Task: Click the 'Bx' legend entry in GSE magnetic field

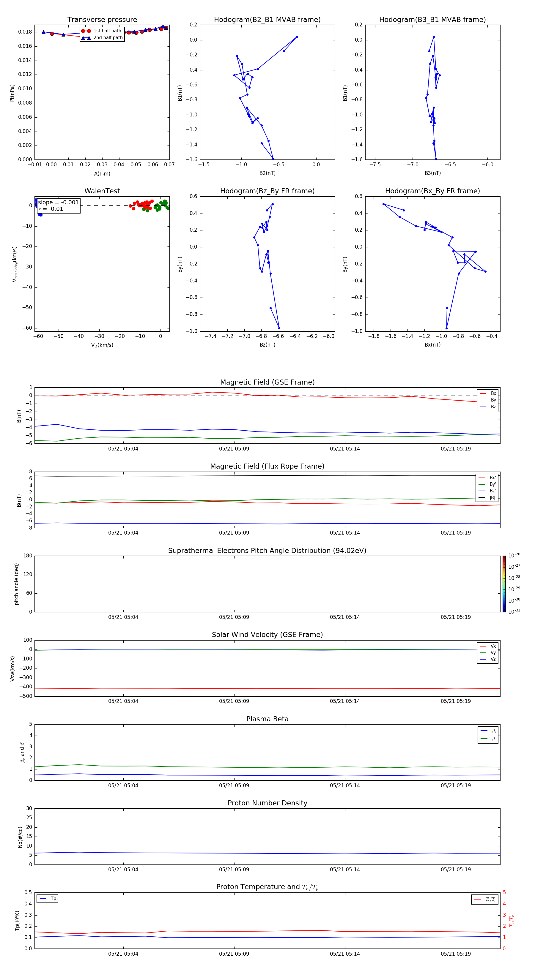Action: (x=488, y=393)
